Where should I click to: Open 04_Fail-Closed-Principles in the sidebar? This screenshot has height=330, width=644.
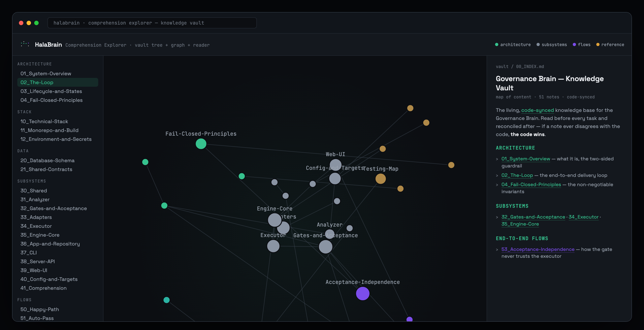(58, 100)
